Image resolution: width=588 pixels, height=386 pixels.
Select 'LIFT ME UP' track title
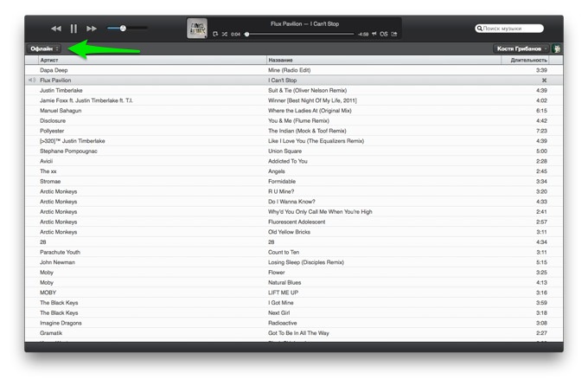tap(283, 293)
